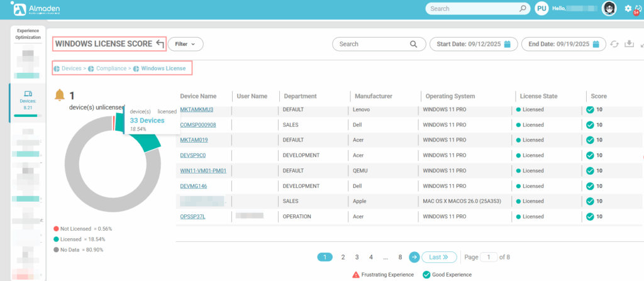Go to page 2 in pagination
This screenshot has width=644, height=281.
click(343, 257)
